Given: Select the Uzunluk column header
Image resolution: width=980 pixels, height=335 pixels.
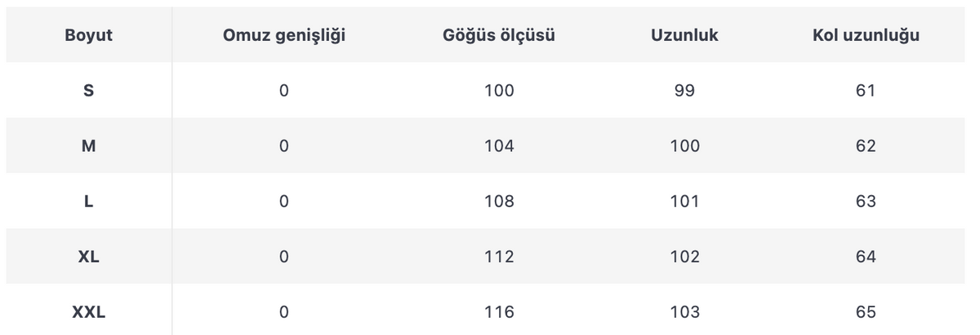Looking at the screenshot, I should (684, 36).
